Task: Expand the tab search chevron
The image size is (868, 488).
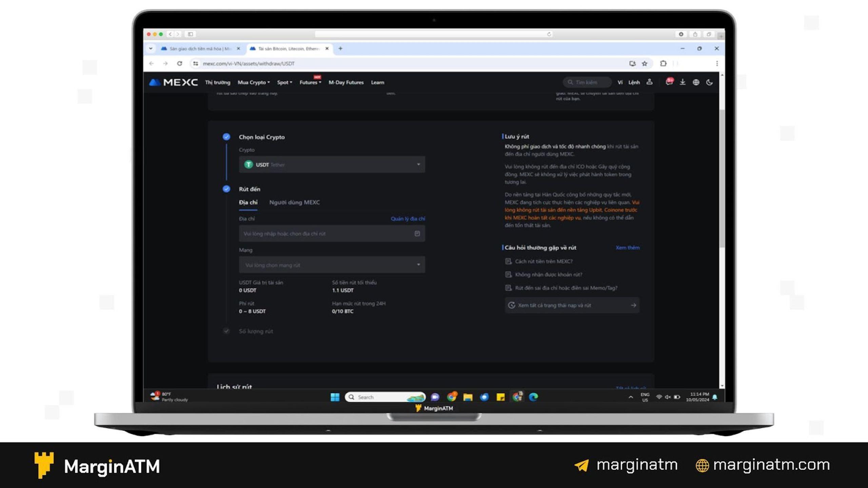Action: (x=151, y=48)
